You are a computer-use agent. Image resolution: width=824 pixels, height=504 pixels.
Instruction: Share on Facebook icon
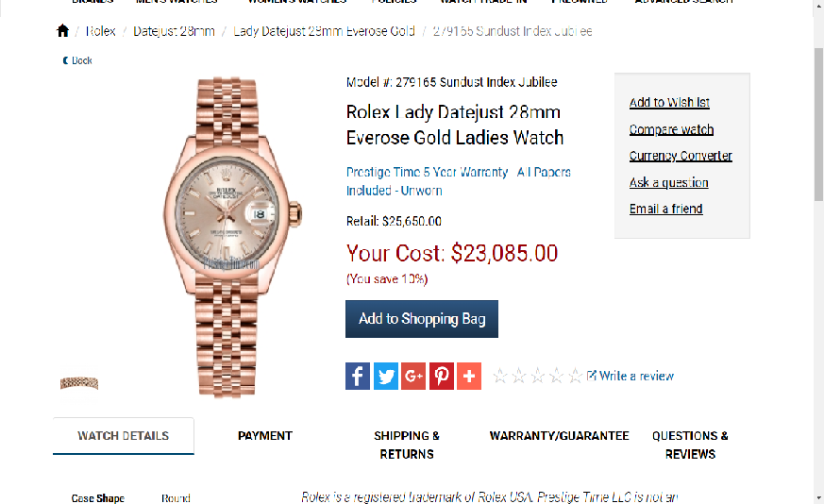358,376
